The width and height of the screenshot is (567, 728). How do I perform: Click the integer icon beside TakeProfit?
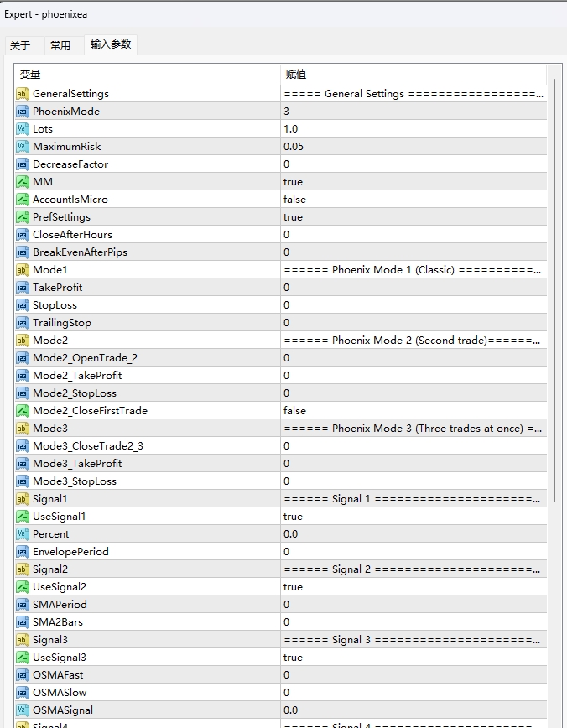[x=23, y=288]
